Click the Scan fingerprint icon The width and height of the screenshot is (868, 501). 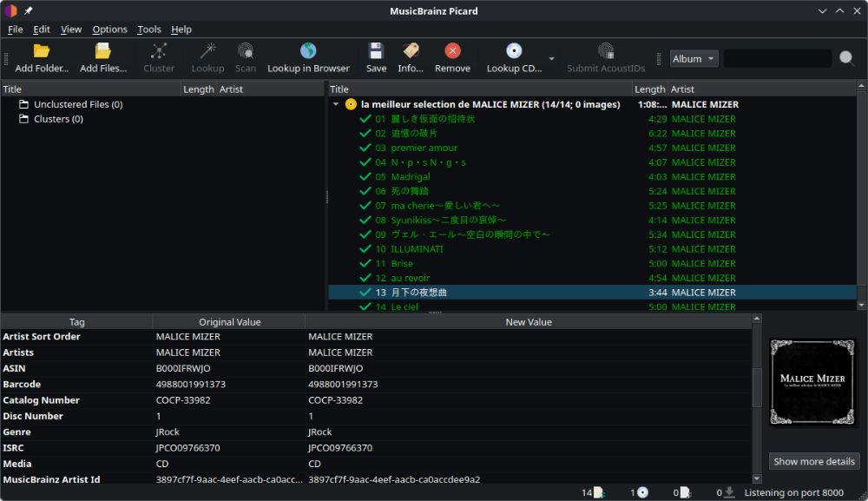(246, 51)
